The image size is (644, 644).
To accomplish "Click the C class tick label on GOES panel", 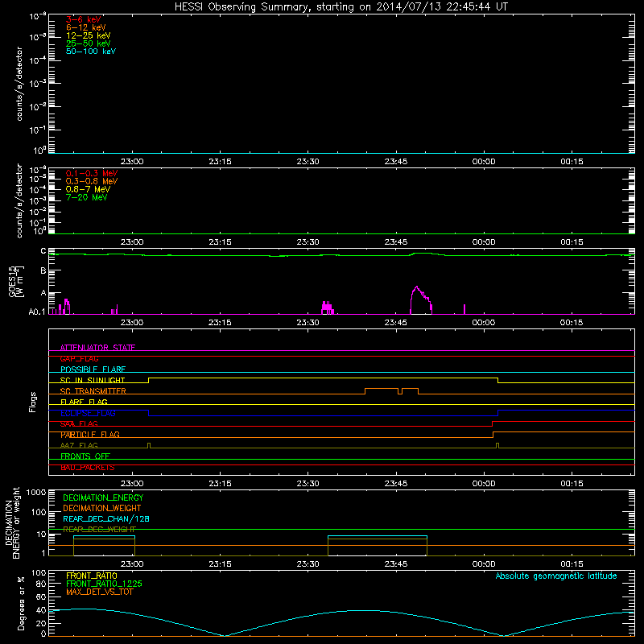I will 43,251.
